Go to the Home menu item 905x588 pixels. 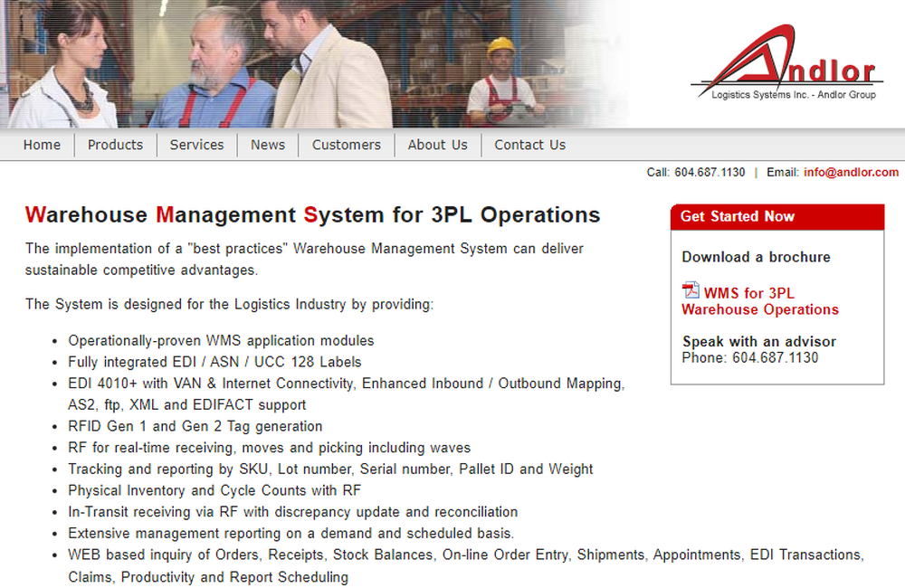pyautogui.click(x=42, y=145)
